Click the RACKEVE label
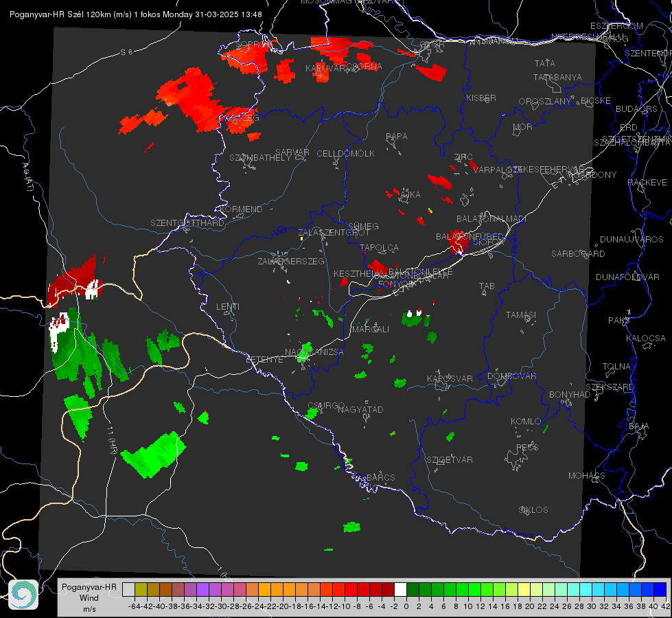 [x=647, y=183]
